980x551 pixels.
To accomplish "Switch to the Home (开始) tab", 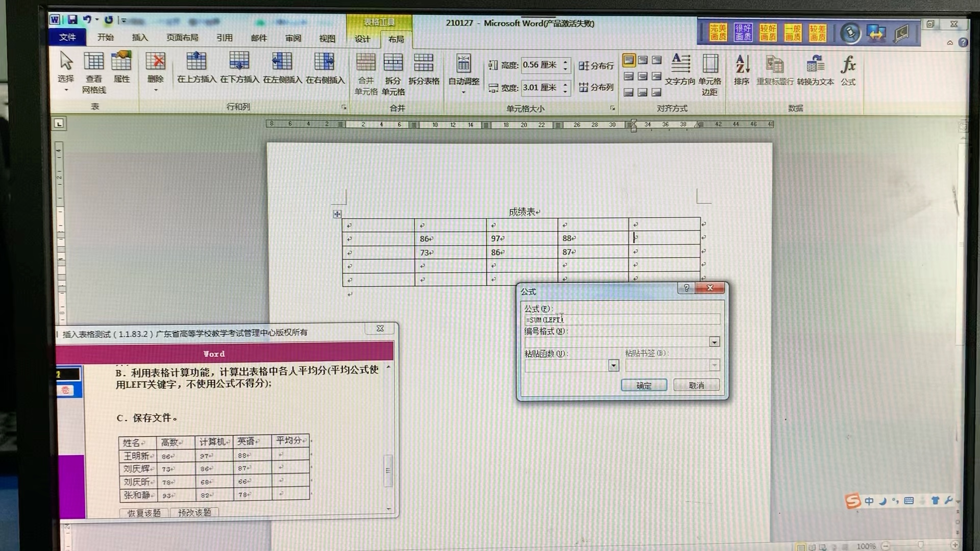I will coord(106,37).
